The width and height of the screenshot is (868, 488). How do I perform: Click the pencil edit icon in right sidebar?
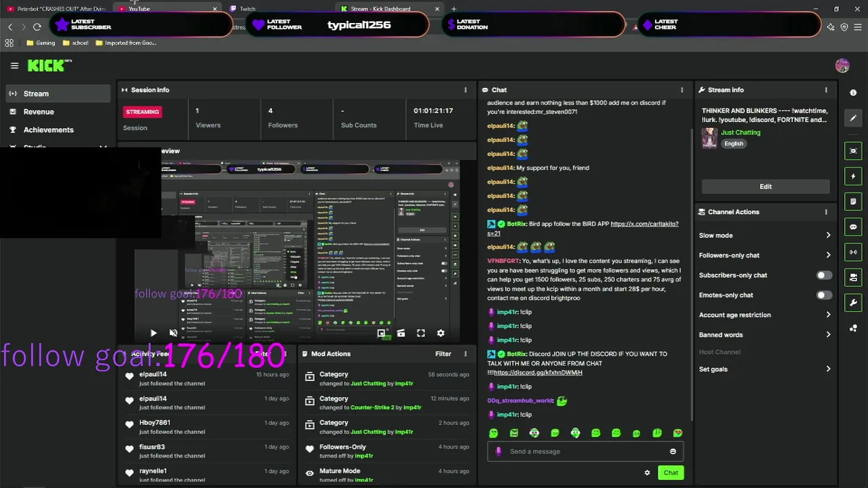853,118
